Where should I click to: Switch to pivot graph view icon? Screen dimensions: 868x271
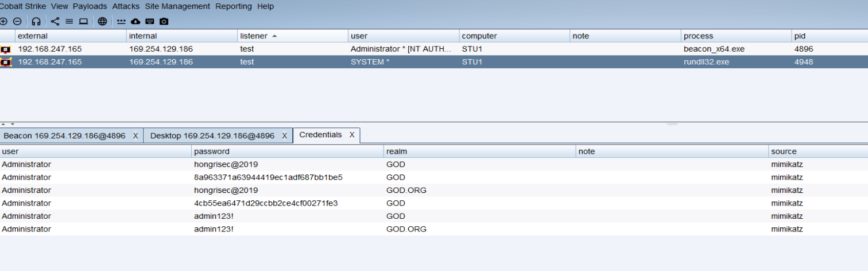click(x=55, y=21)
